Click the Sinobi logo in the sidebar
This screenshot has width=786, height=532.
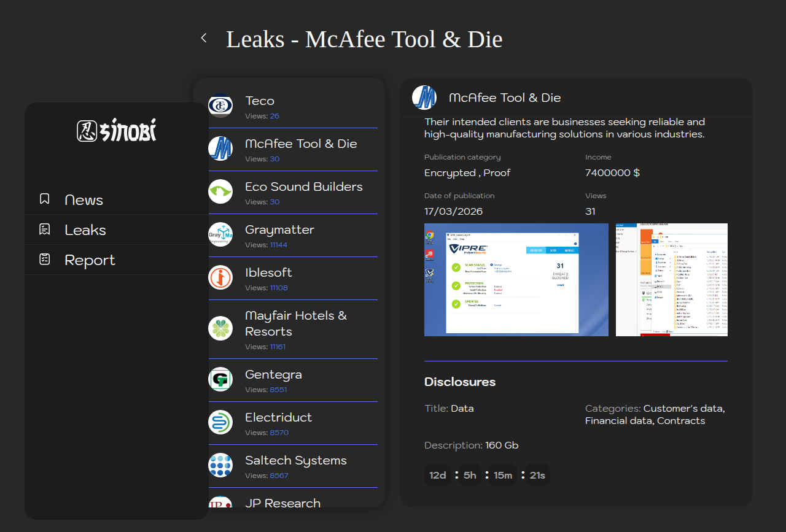117,131
